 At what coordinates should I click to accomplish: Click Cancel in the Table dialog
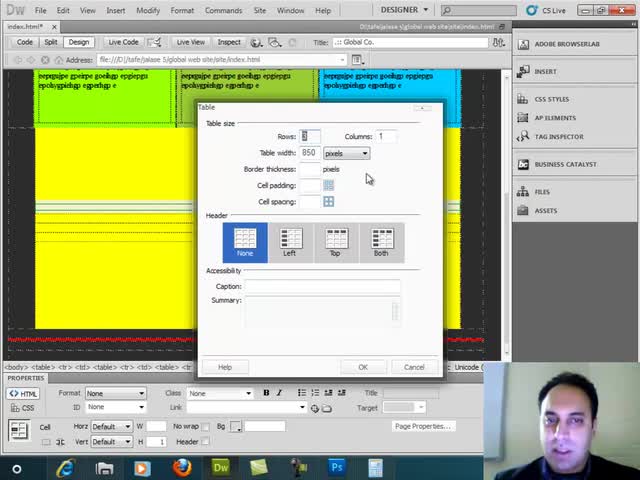414,367
